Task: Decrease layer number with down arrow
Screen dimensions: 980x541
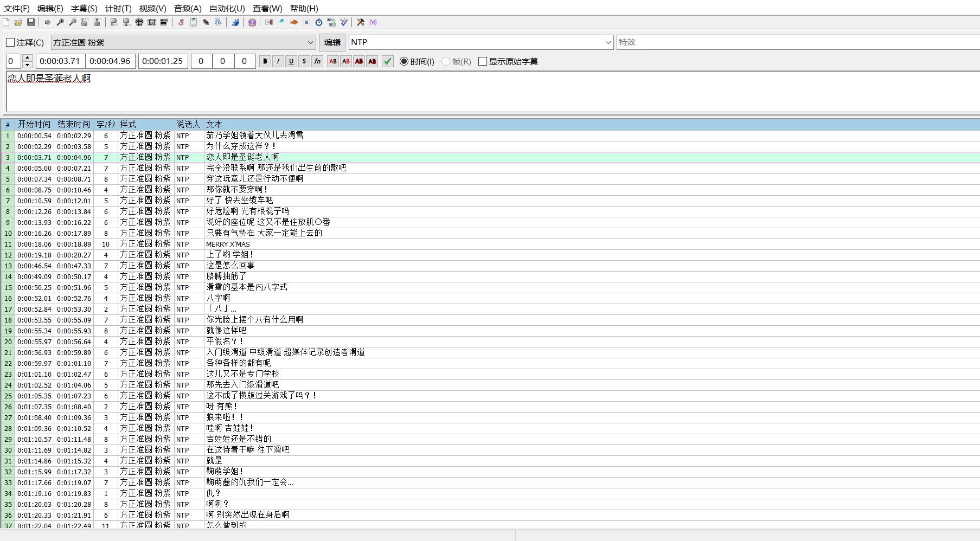Action: tap(28, 65)
